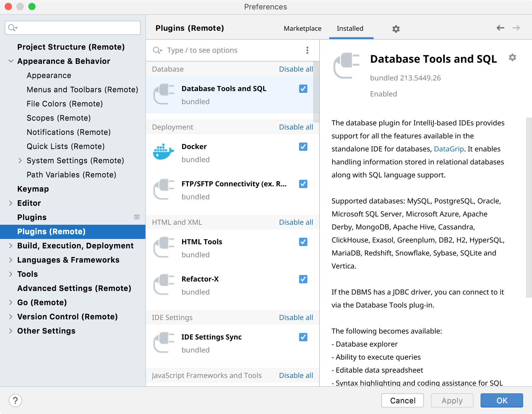Click the back arrow navigation icon

point(500,28)
